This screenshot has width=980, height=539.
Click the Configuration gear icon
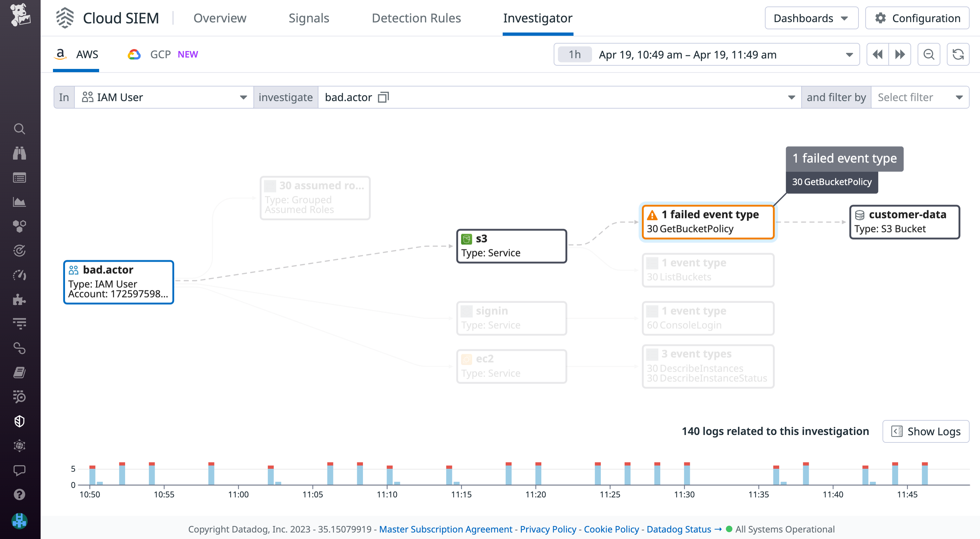click(880, 18)
